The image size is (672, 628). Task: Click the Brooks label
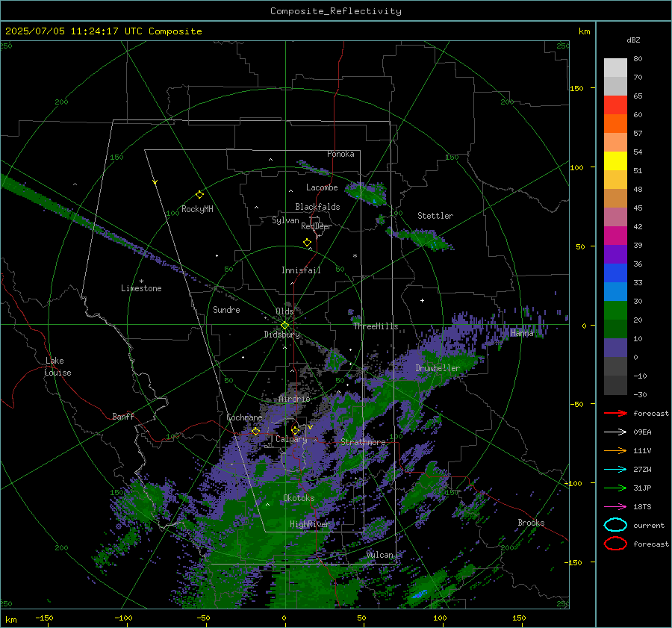pos(531,523)
